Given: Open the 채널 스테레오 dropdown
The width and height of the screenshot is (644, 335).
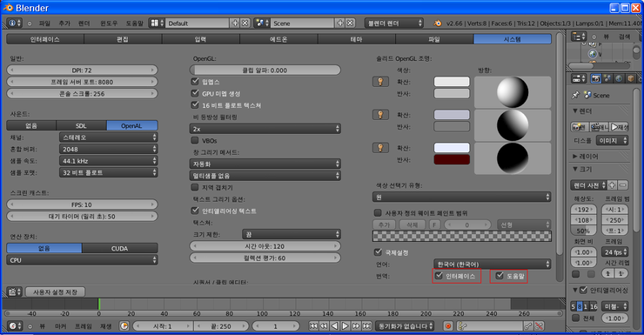Looking at the screenshot, I should pyautogui.click(x=109, y=137).
